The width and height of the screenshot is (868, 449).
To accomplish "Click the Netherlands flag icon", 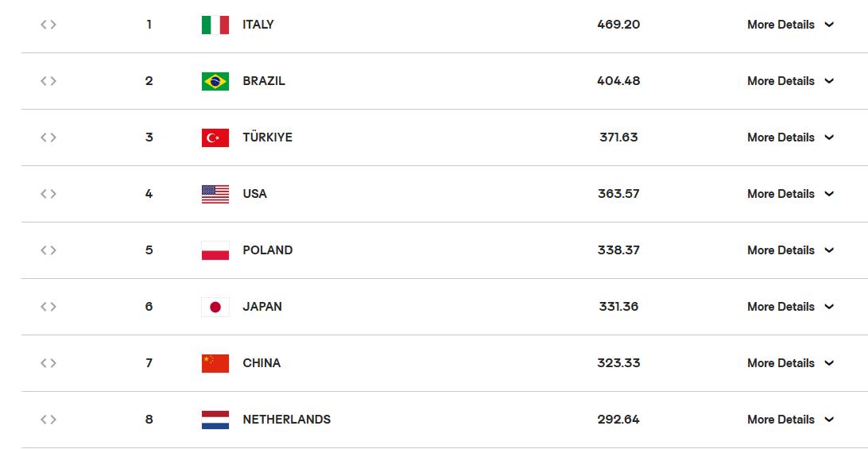I will point(215,420).
